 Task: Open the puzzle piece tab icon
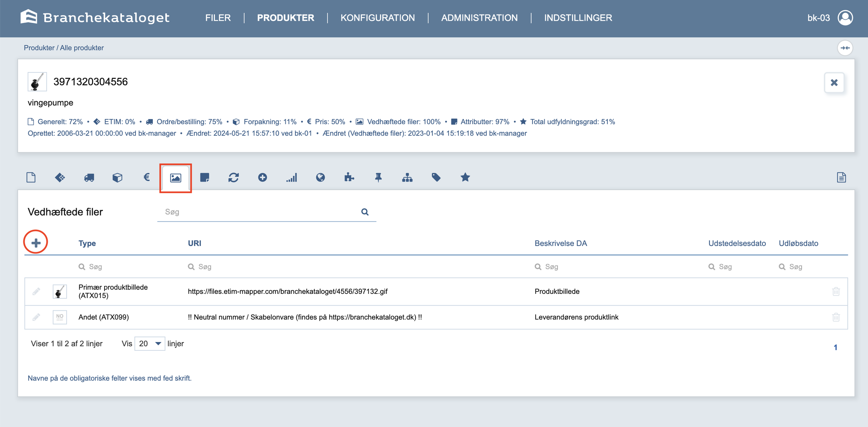(349, 178)
